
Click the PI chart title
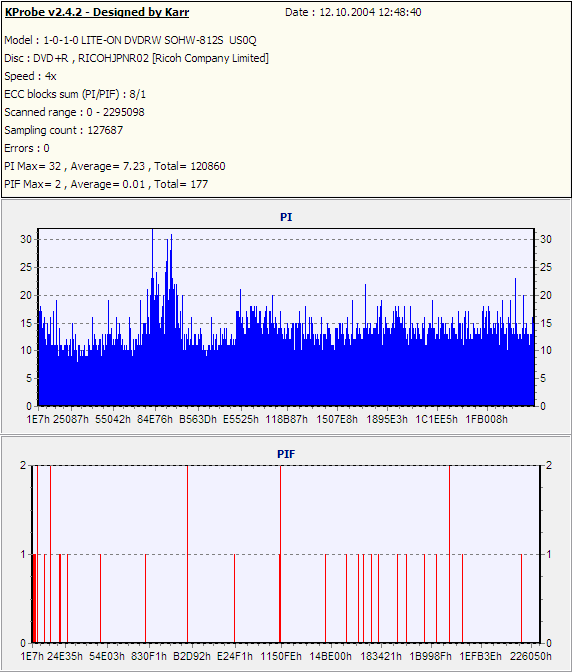tap(286, 217)
